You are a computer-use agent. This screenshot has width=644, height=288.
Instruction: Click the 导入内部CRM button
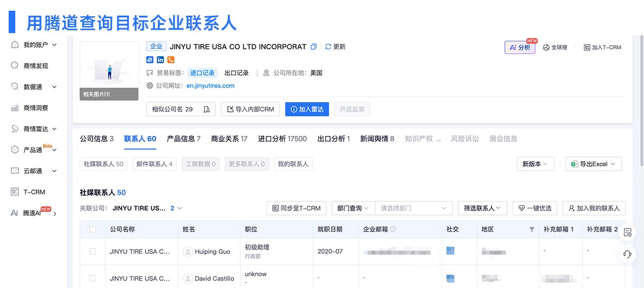251,109
